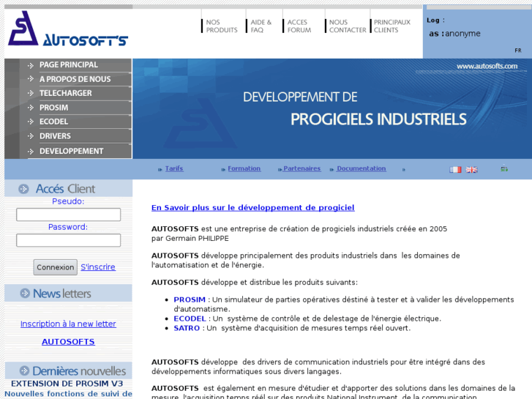The image size is (532, 399).
Task: Click the anonyme user label
Action: coord(462,34)
